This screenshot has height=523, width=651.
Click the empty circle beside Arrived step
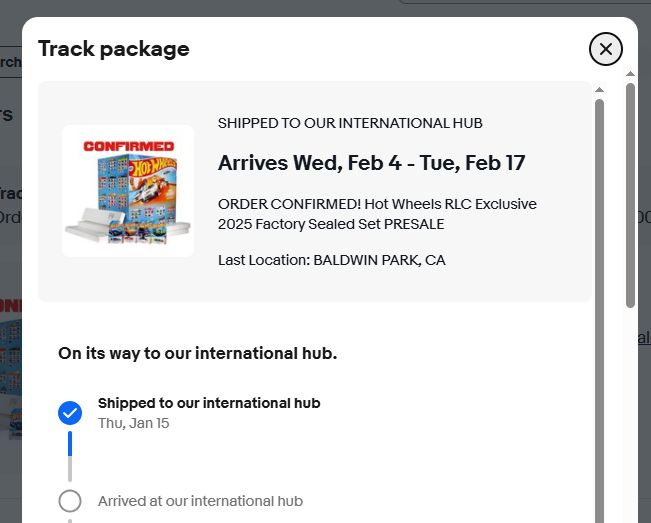(x=70, y=501)
